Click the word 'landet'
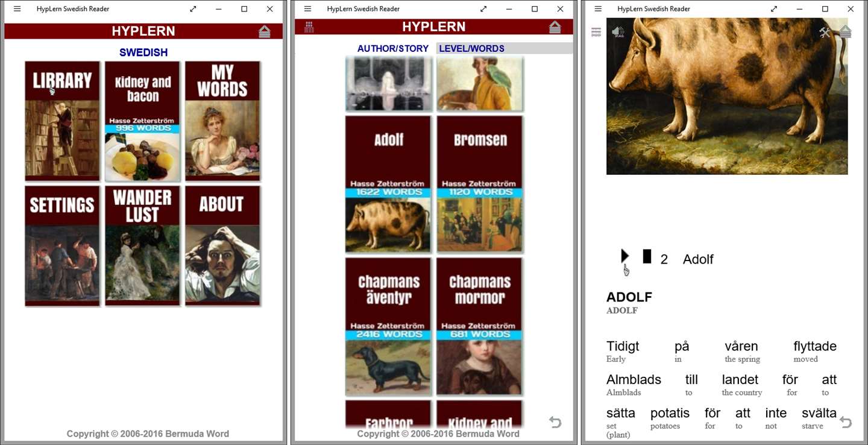Viewport: 868px width, 445px height. pos(740,379)
